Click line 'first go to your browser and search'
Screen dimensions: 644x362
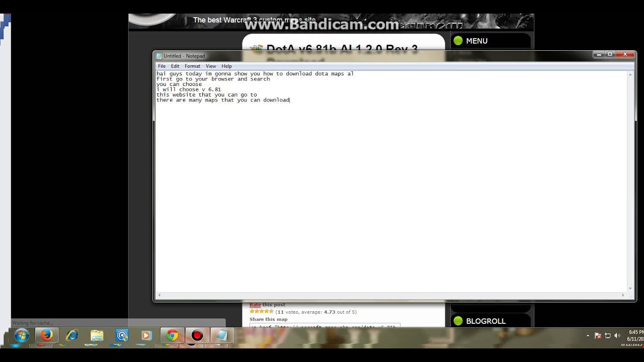(213, 79)
